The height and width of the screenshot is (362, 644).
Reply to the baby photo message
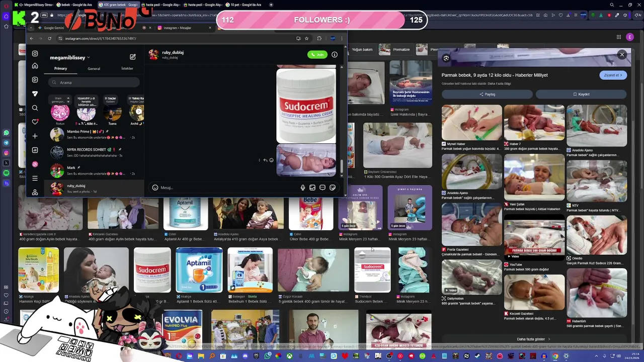(265, 160)
